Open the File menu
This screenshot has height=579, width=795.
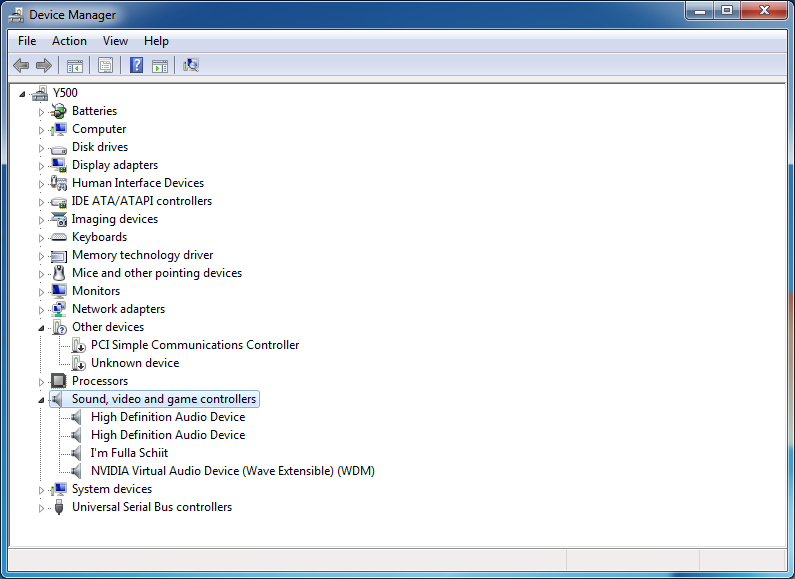coord(27,41)
